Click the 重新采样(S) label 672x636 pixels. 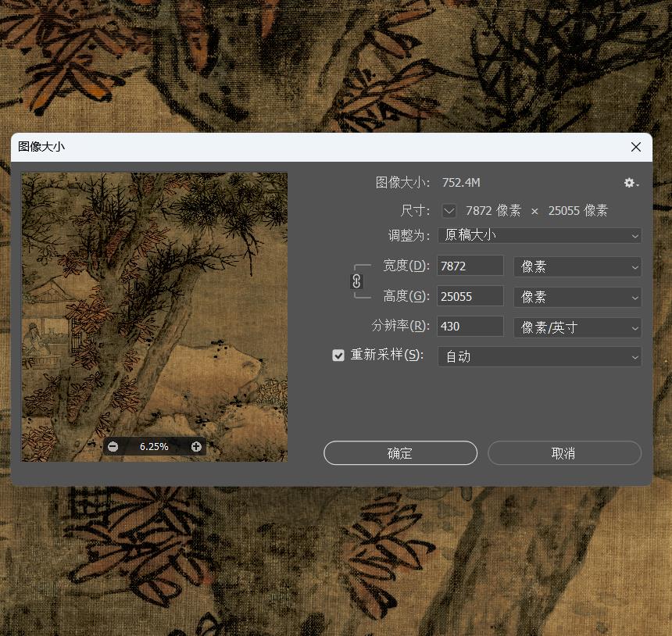[387, 355]
